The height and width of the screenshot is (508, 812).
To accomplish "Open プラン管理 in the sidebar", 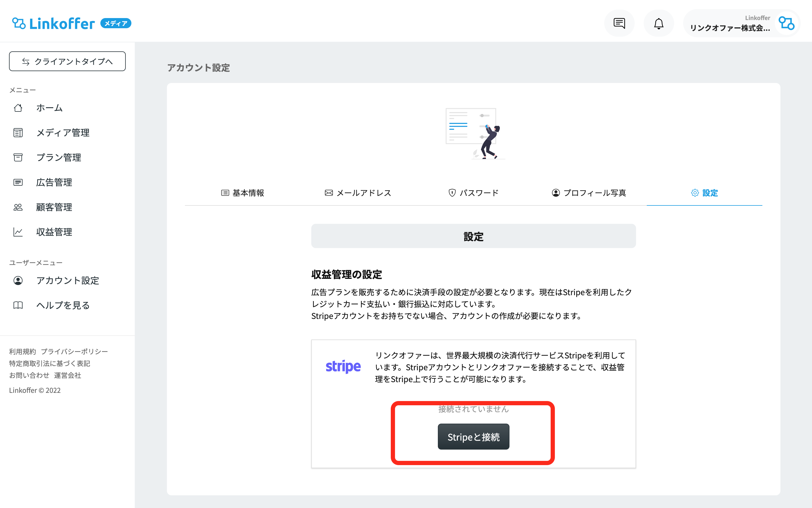I will point(59,157).
